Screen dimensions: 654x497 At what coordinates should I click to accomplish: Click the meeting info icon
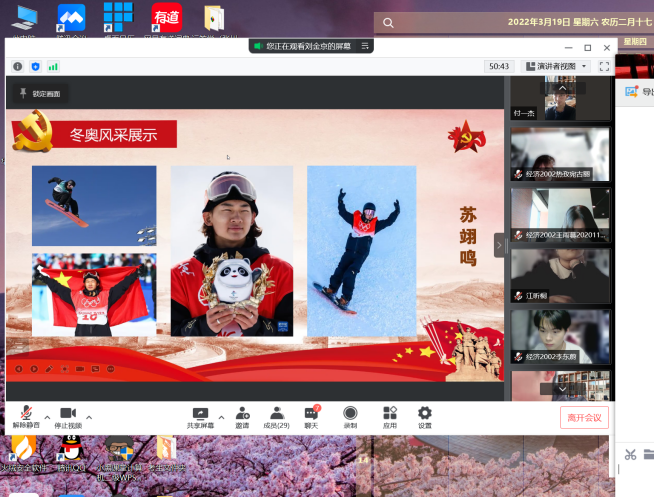tap(17, 66)
